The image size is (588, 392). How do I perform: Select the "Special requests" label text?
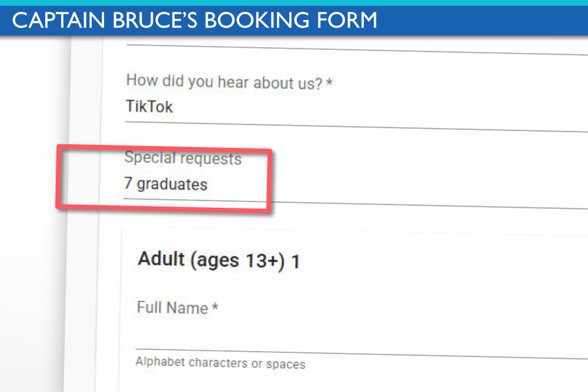pyautogui.click(x=183, y=158)
